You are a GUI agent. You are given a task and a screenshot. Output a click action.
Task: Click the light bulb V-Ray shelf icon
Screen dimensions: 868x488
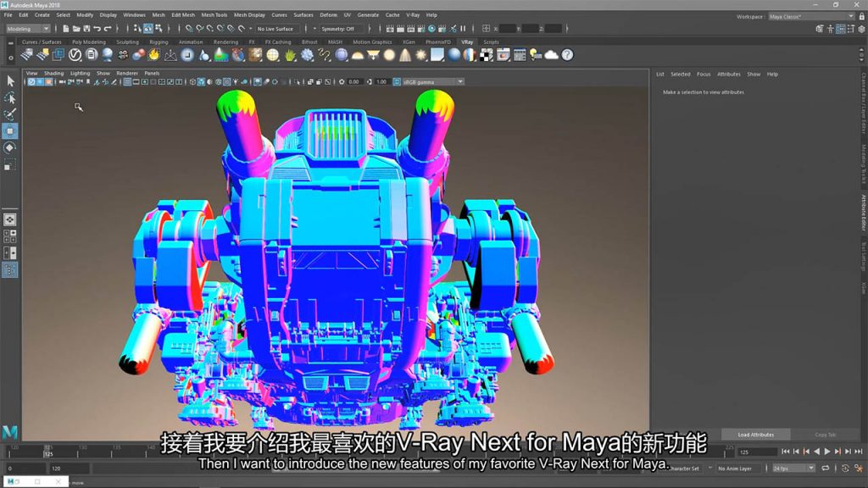pos(536,55)
